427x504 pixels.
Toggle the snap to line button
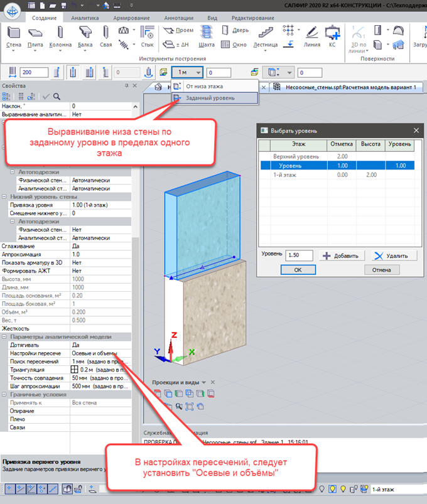(x=21, y=489)
